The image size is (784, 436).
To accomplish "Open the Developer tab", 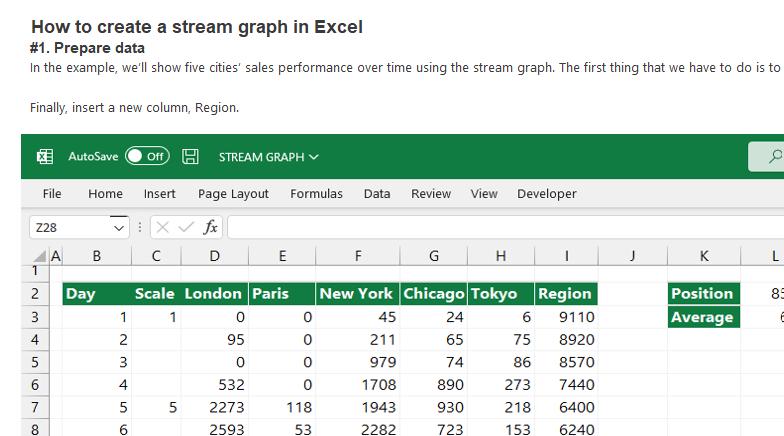I will coord(546,194).
